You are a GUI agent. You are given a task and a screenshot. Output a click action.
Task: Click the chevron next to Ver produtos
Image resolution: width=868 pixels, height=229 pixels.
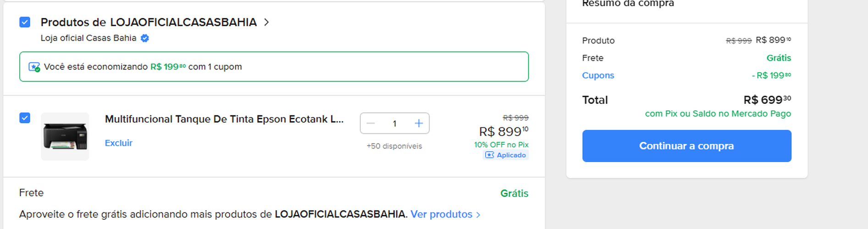point(478,215)
